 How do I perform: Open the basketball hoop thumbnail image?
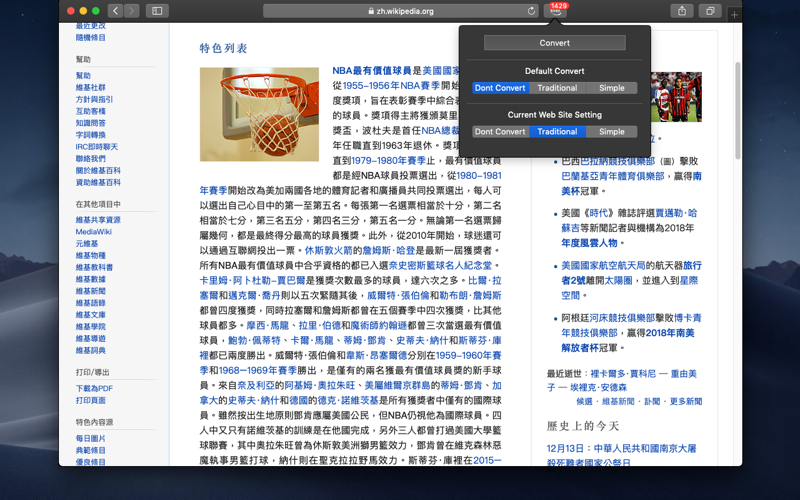259,114
